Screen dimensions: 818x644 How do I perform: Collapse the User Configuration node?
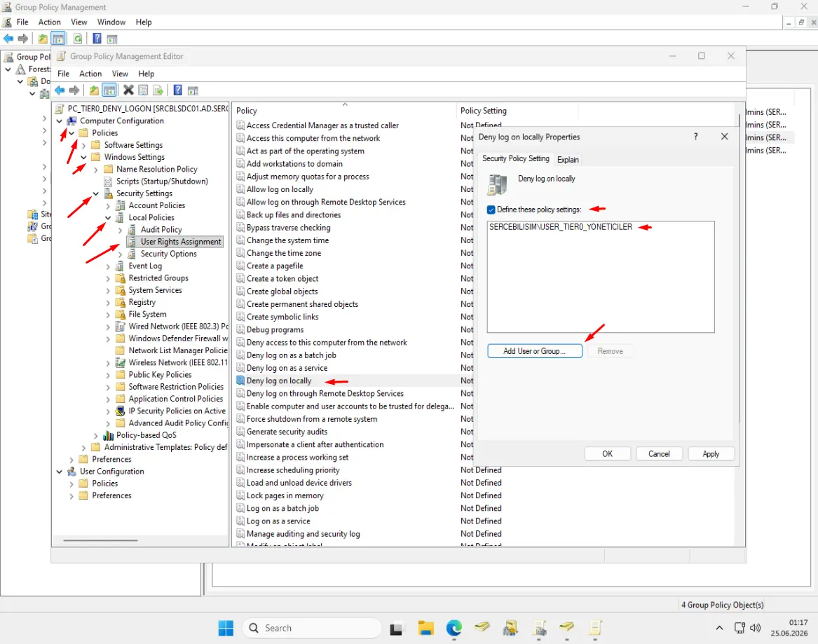[x=60, y=472]
